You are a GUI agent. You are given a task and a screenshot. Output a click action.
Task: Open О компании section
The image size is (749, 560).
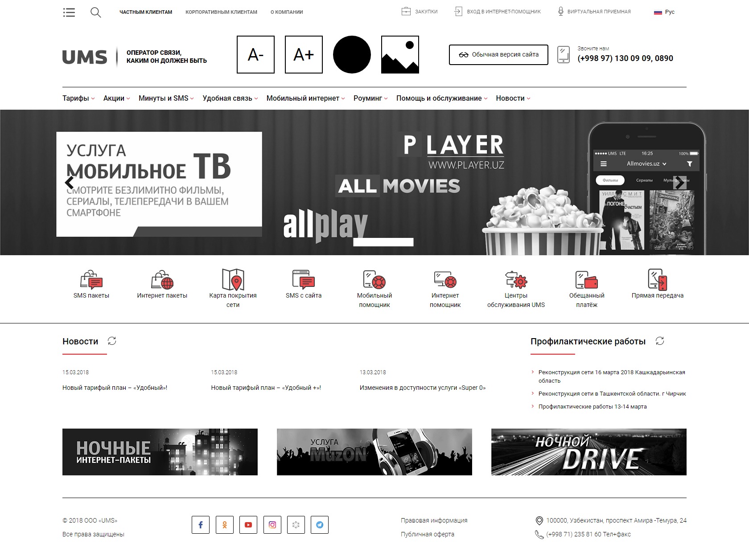[x=287, y=12]
